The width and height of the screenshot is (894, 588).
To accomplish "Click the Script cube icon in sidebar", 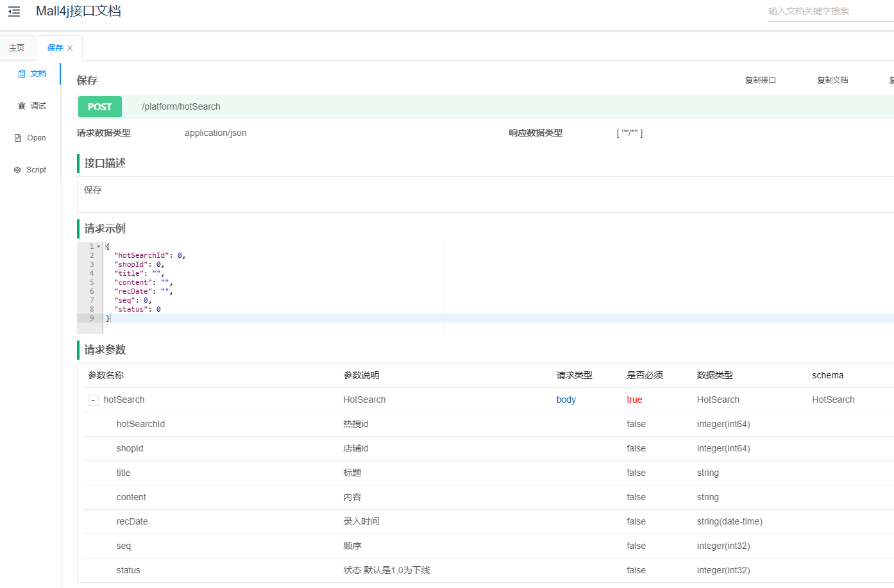I will click(17, 170).
